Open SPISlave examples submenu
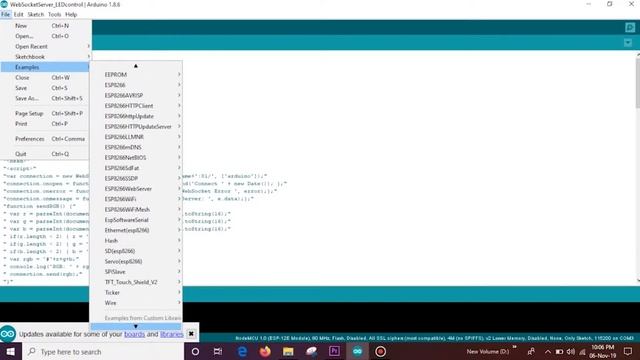 point(136,272)
